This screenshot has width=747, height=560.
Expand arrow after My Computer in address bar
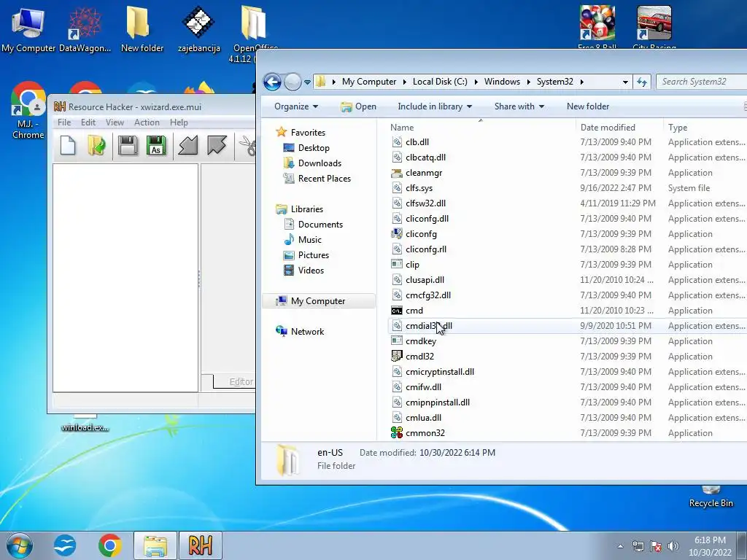404,82
